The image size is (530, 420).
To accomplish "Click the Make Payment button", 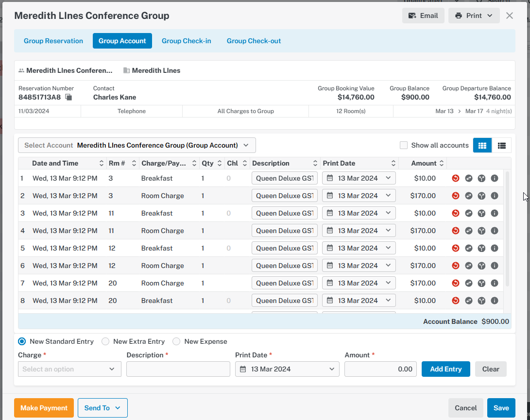I will click(44, 408).
